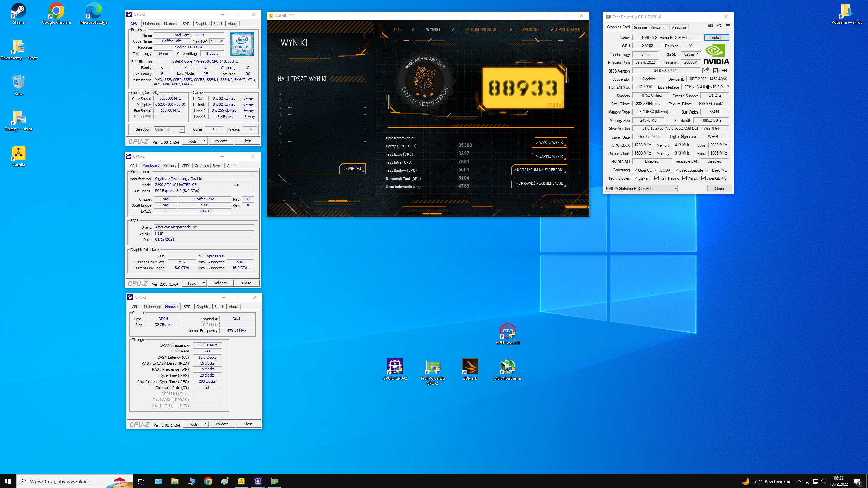Click Close button in GPU-Z window
Screen dimensions: 868x488
[x=719, y=189]
